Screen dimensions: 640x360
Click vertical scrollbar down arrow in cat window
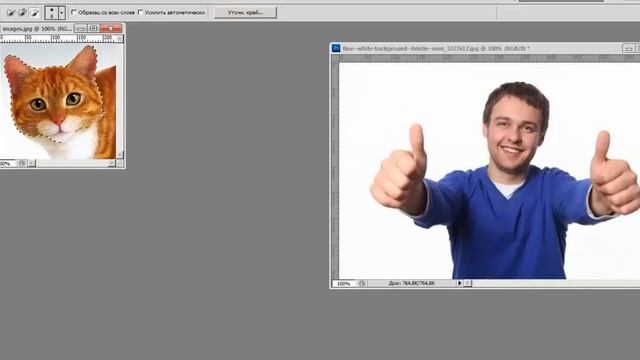tap(120, 155)
